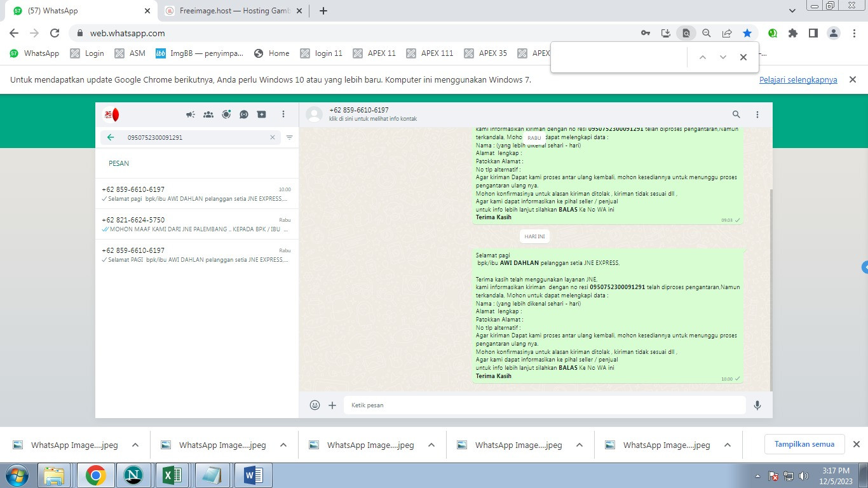Open the chat with timestamp 10.00
The height and width of the screenshot is (488, 868).
[197, 194]
